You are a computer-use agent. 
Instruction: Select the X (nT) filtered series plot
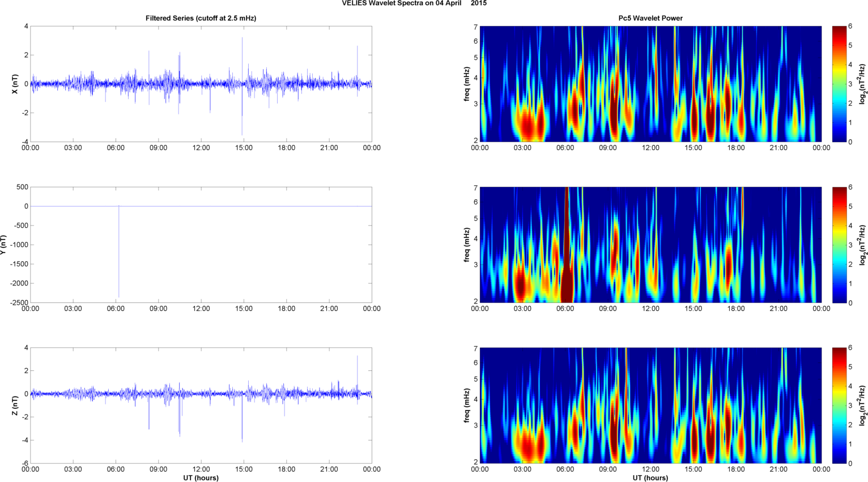point(201,84)
